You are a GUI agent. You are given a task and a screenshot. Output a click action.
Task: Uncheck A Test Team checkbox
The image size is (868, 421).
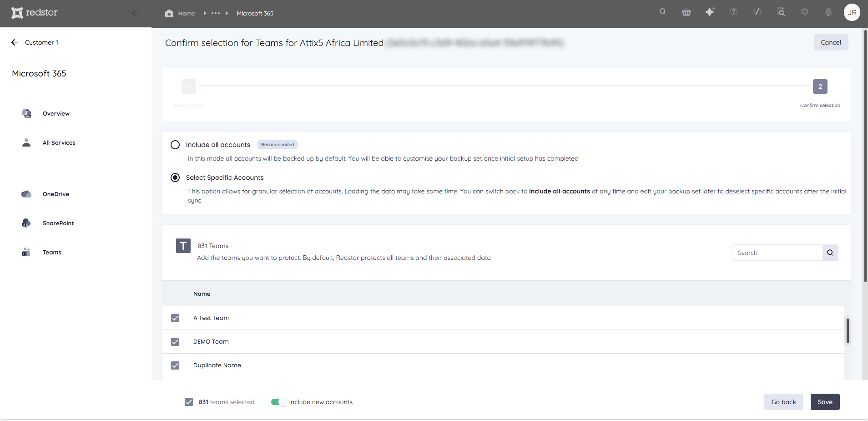click(175, 318)
